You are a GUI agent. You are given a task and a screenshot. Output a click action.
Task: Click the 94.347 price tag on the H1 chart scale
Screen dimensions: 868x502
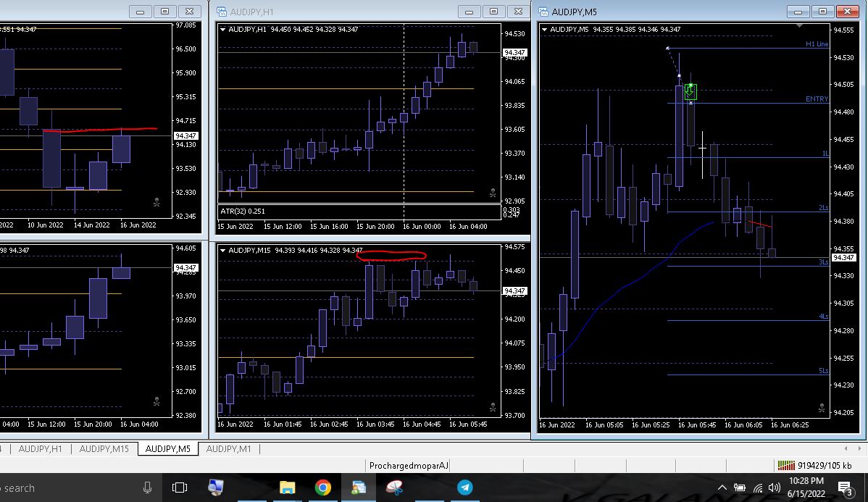click(x=515, y=53)
